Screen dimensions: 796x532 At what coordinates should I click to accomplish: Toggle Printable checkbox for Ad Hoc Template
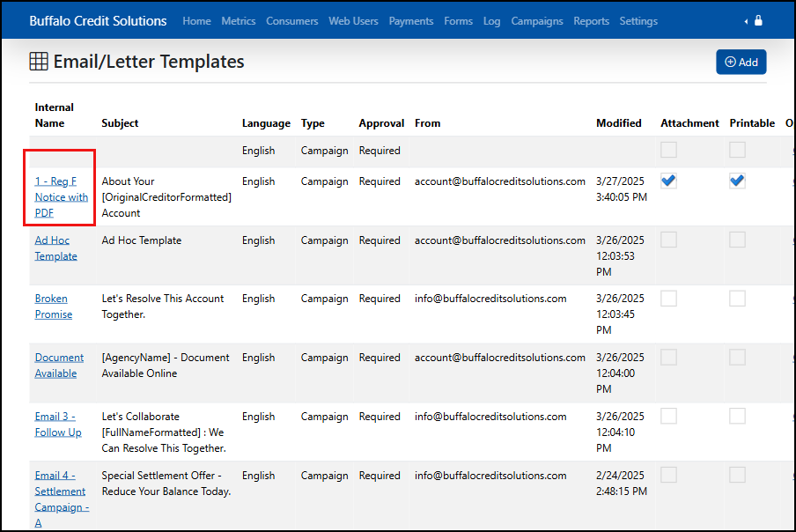click(x=737, y=240)
